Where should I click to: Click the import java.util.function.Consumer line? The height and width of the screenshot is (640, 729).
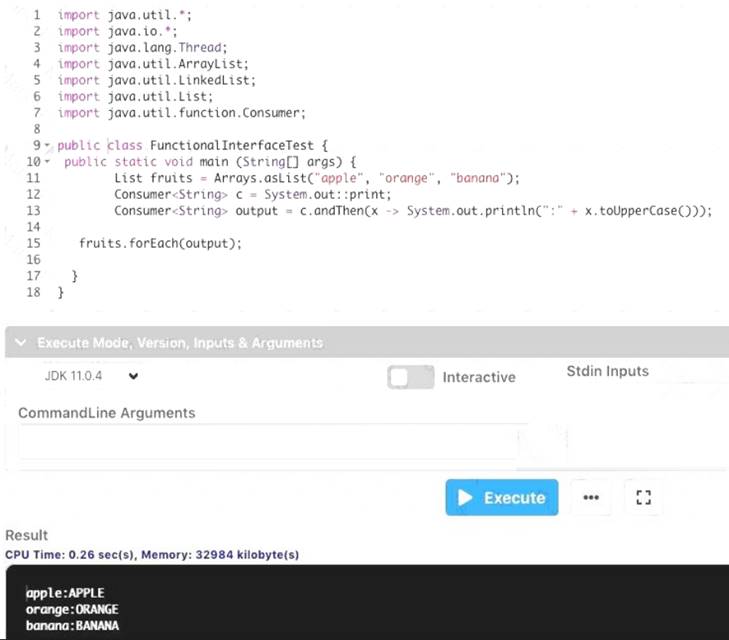click(181, 113)
